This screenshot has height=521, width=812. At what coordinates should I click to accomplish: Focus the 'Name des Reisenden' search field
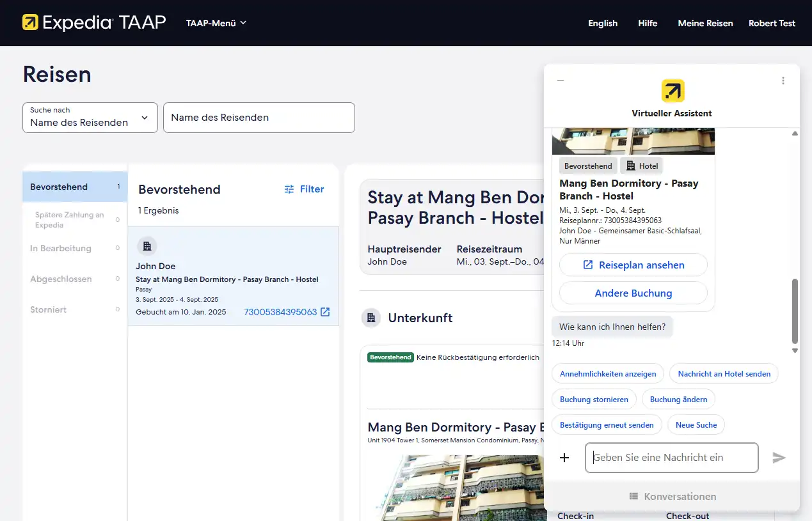(259, 118)
